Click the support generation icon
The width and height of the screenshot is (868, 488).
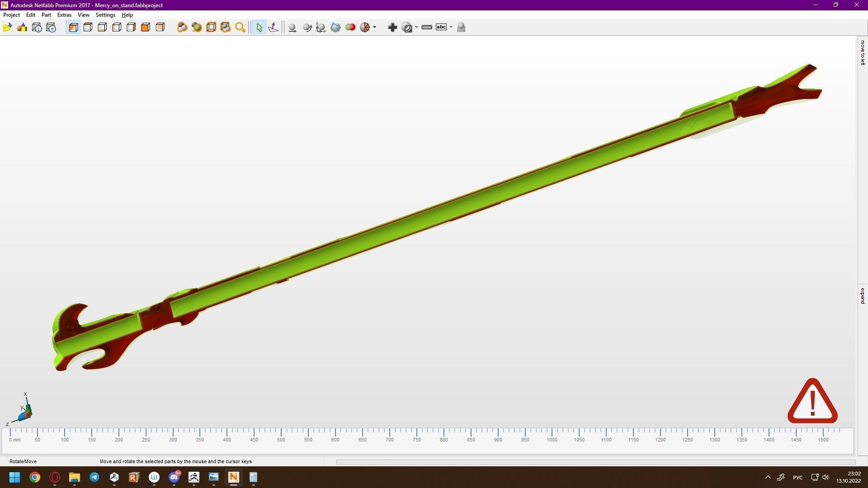pyautogui.click(x=461, y=28)
